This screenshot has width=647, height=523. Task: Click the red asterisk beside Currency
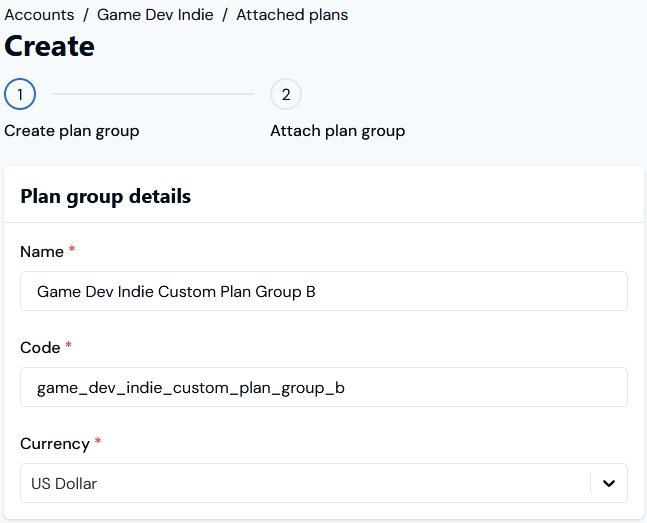(x=98, y=441)
